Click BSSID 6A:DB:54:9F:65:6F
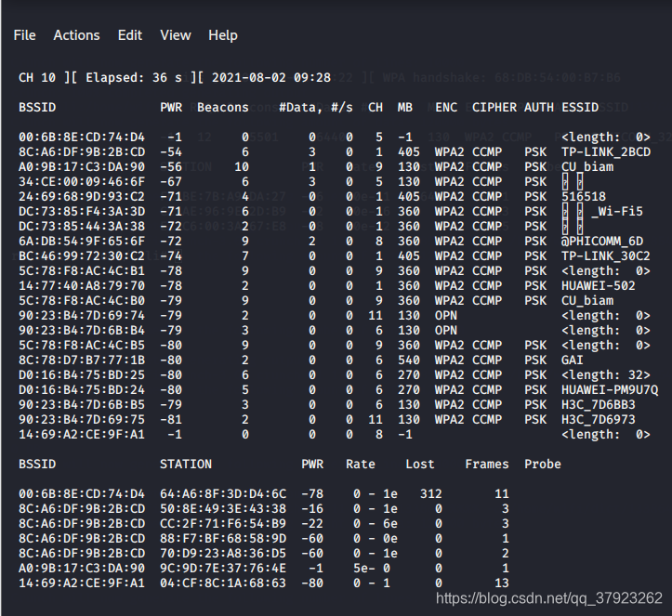This screenshot has height=616, width=672. pyautogui.click(x=82, y=242)
